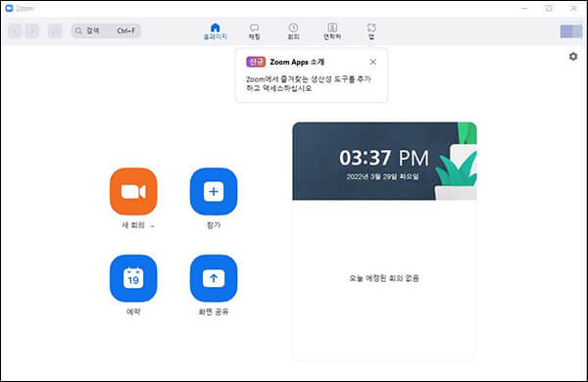Click the search field in the toolbar
The width and height of the screenshot is (588, 382).
click(x=106, y=30)
